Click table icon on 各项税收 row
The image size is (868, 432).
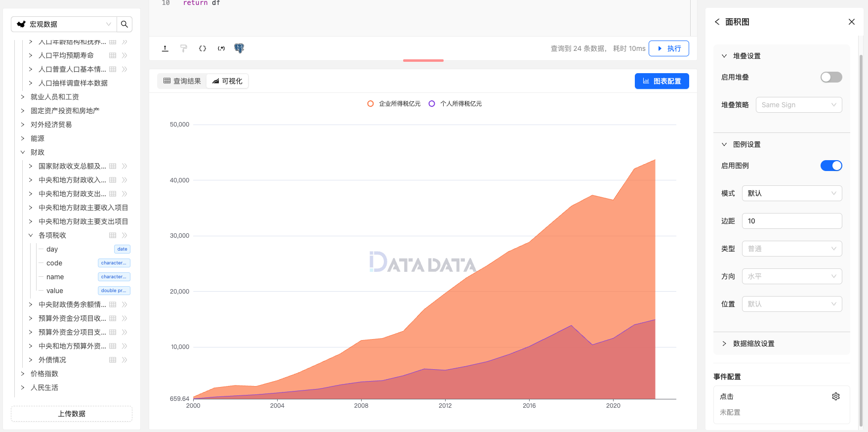(113, 235)
